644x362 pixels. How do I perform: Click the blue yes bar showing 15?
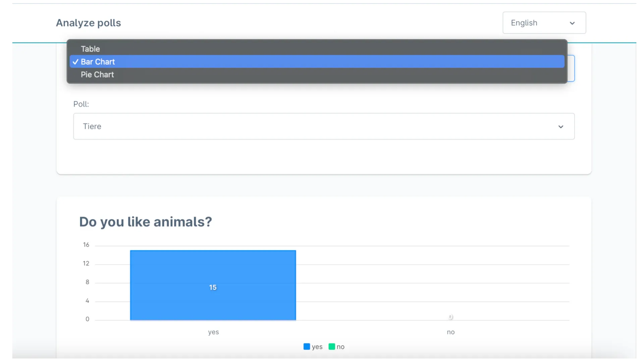coord(213,285)
